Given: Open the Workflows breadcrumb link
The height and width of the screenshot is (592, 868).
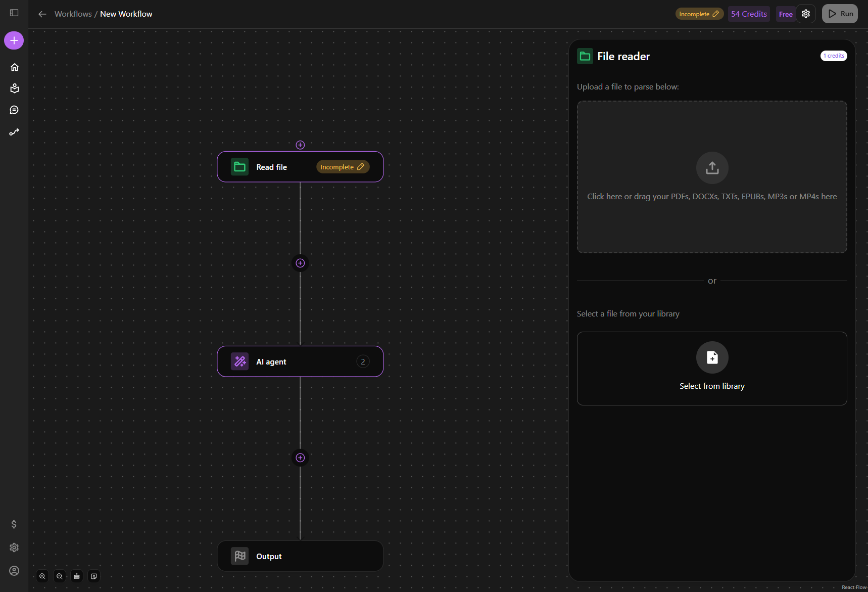Looking at the screenshot, I should tap(73, 14).
